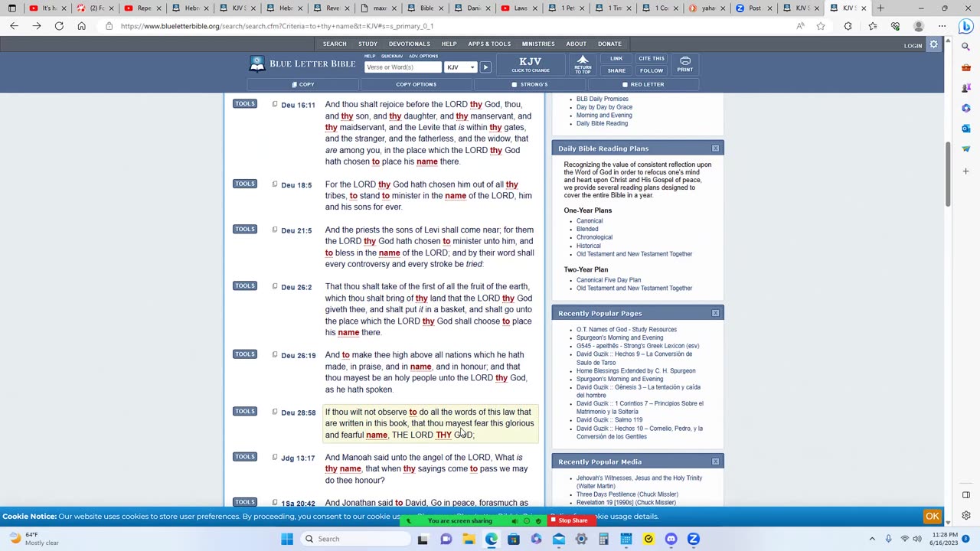Open the Search menu
980x551 pixels.
[335, 44]
